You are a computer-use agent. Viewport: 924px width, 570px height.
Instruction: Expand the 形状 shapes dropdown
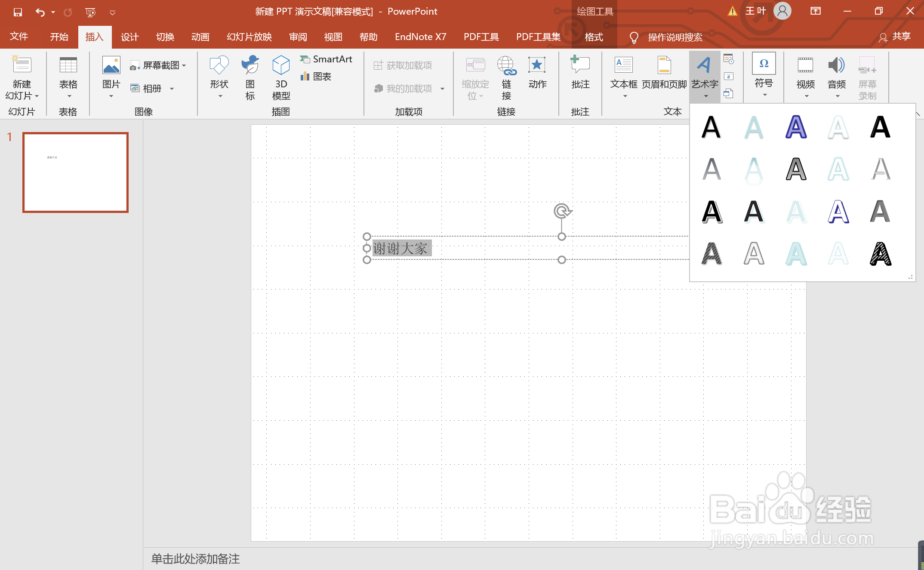click(220, 96)
